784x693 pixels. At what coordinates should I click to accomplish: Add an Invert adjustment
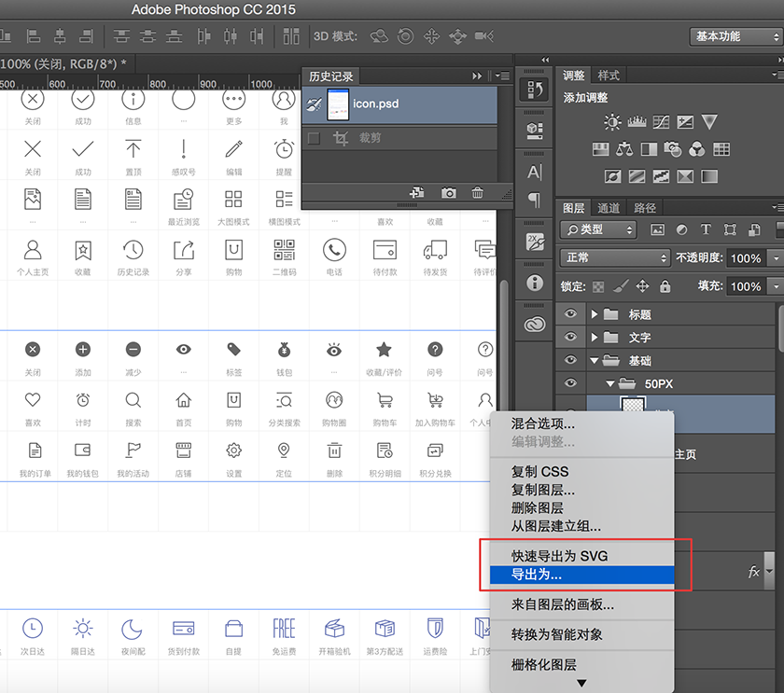[612, 176]
